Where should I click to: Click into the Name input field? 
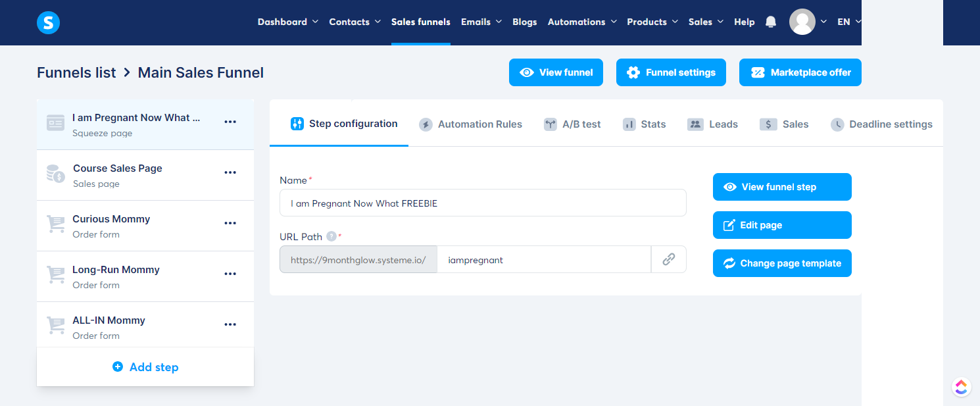pyautogui.click(x=483, y=203)
